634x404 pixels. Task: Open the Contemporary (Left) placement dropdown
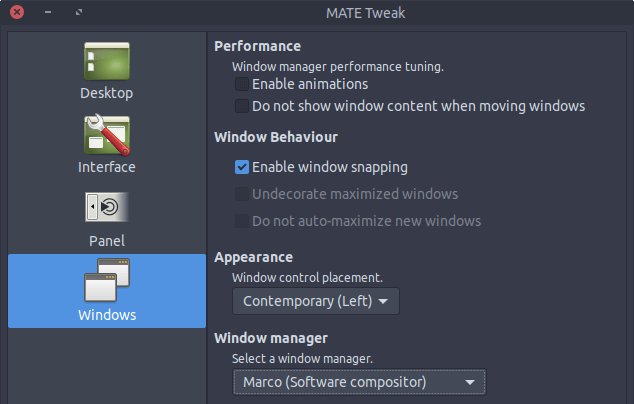[315, 300]
